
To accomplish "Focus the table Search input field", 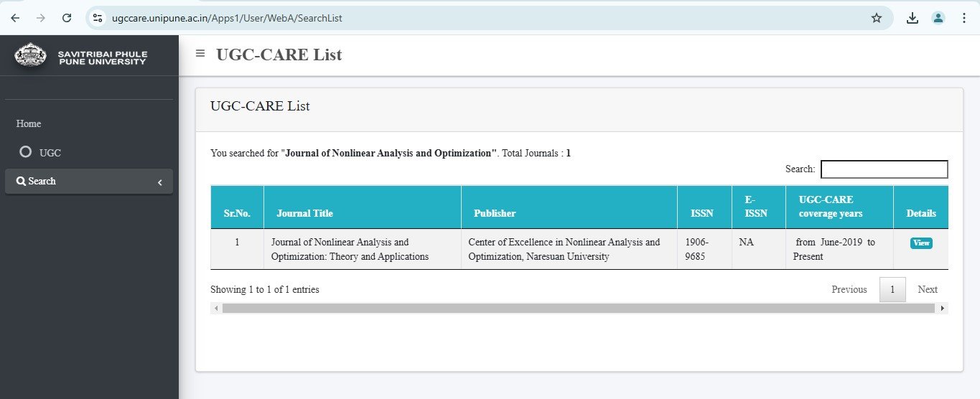I will click(x=885, y=169).
